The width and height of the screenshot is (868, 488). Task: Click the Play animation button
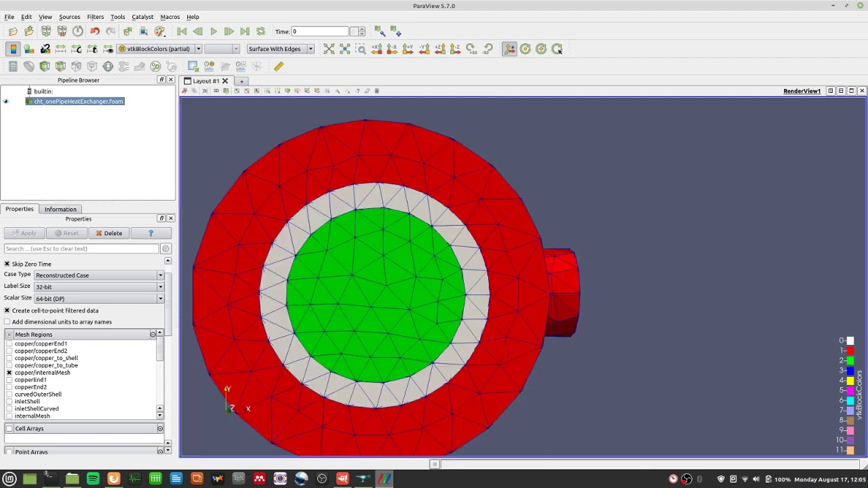coord(214,31)
